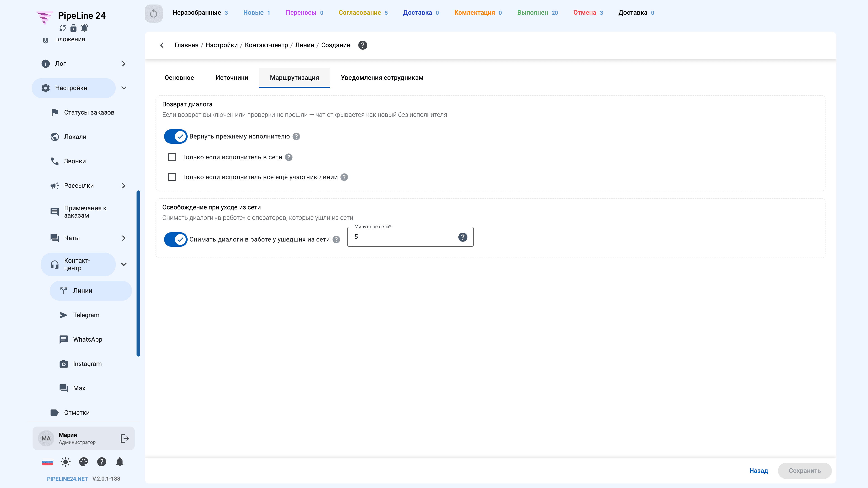Collapse the Настройки menu chevron
The width and height of the screenshot is (868, 488).
click(x=124, y=88)
